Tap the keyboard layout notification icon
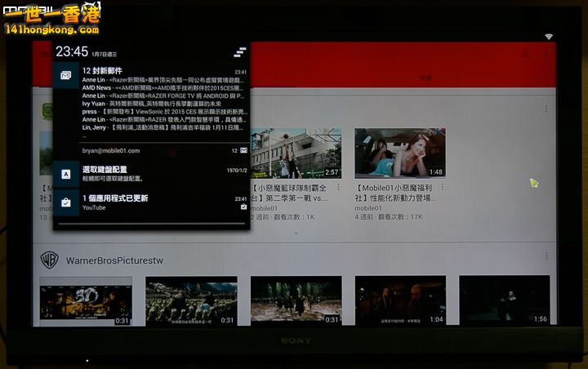 [x=65, y=173]
